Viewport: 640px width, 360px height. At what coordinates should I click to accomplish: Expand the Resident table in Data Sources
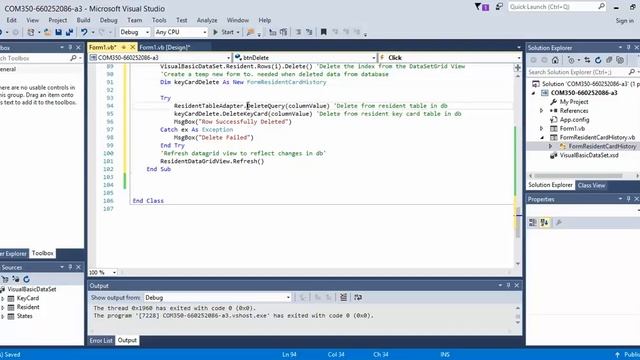2,307
